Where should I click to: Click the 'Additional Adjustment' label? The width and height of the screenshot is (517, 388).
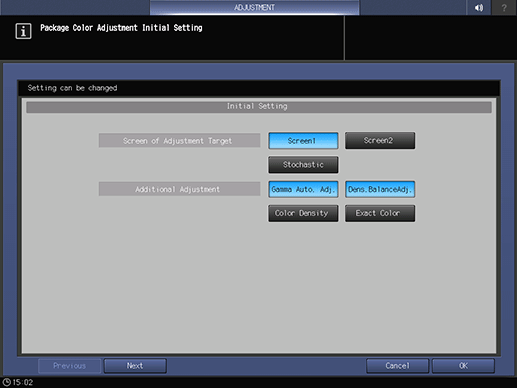179,189
